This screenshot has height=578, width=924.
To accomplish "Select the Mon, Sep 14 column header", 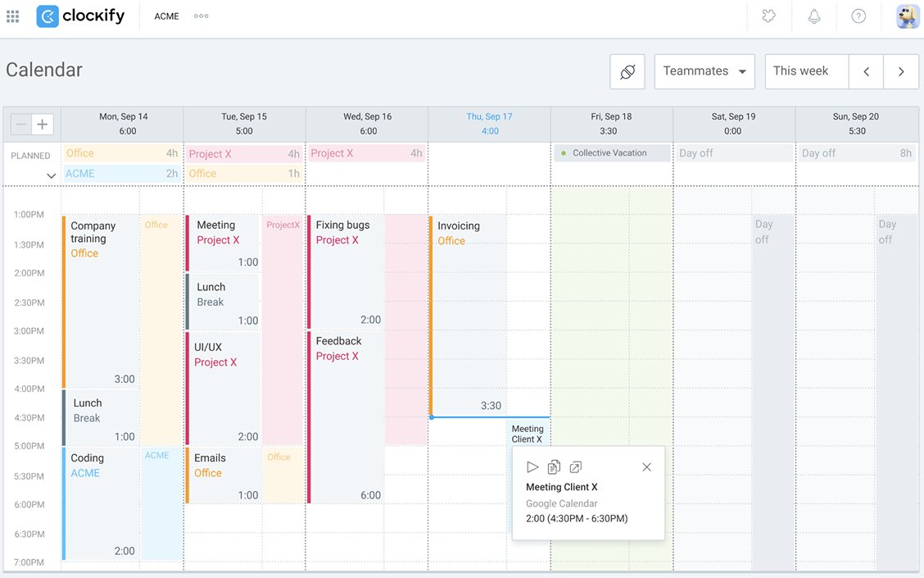I will [123, 124].
